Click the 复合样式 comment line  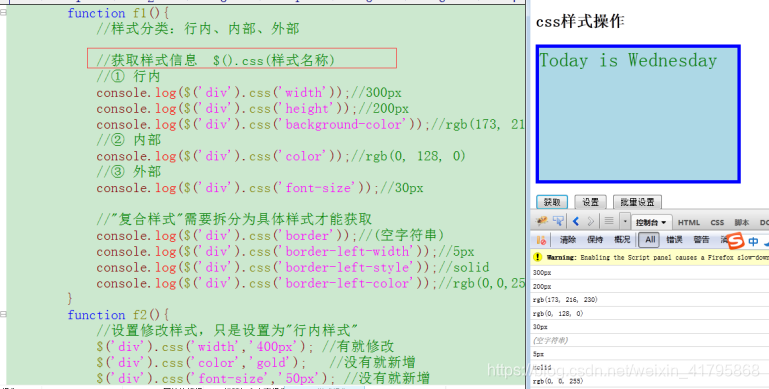tap(234, 220)
